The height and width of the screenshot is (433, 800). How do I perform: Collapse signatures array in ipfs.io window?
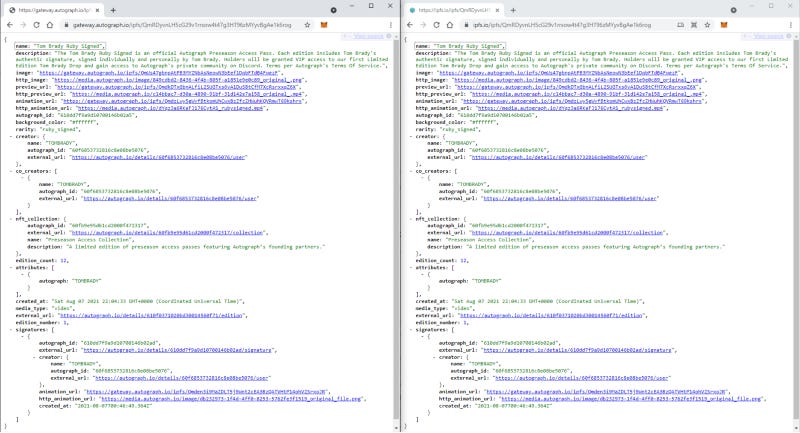411,329
